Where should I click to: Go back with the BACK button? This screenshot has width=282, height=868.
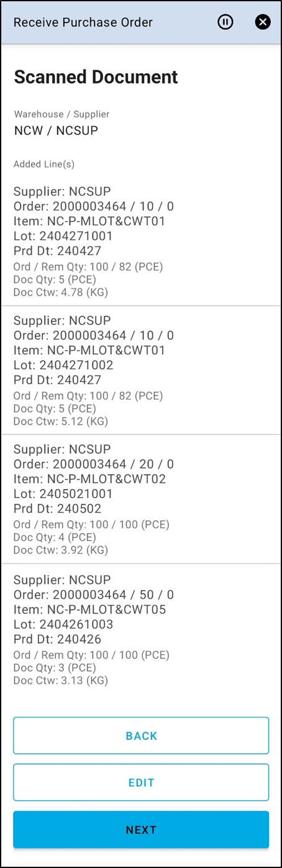(141, 736)
